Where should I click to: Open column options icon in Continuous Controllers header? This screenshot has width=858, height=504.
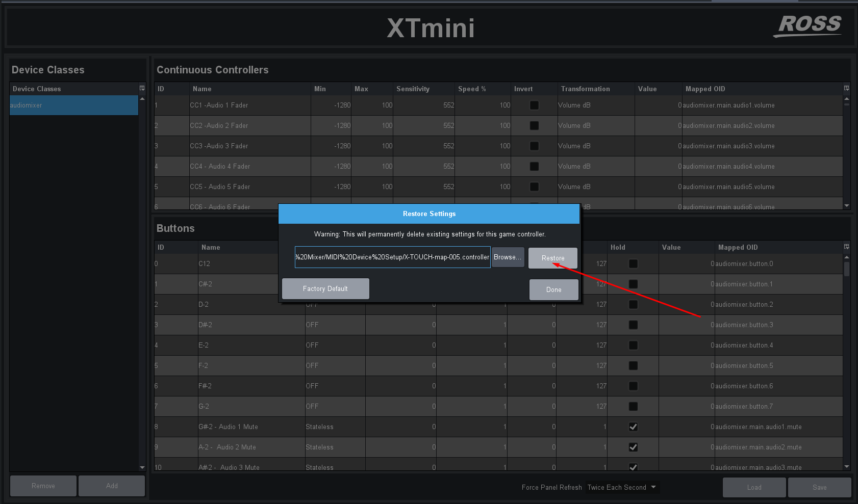847,89
